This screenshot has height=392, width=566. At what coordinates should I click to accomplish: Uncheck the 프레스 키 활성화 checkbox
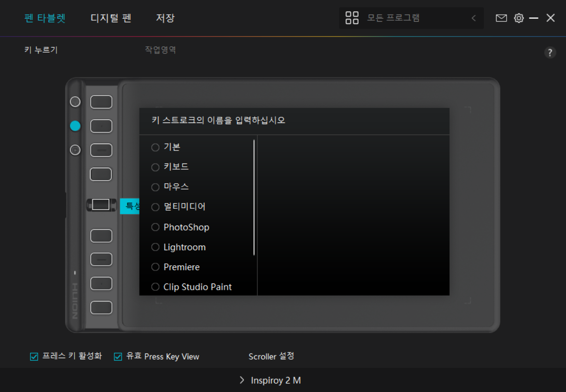click(34, 357)
